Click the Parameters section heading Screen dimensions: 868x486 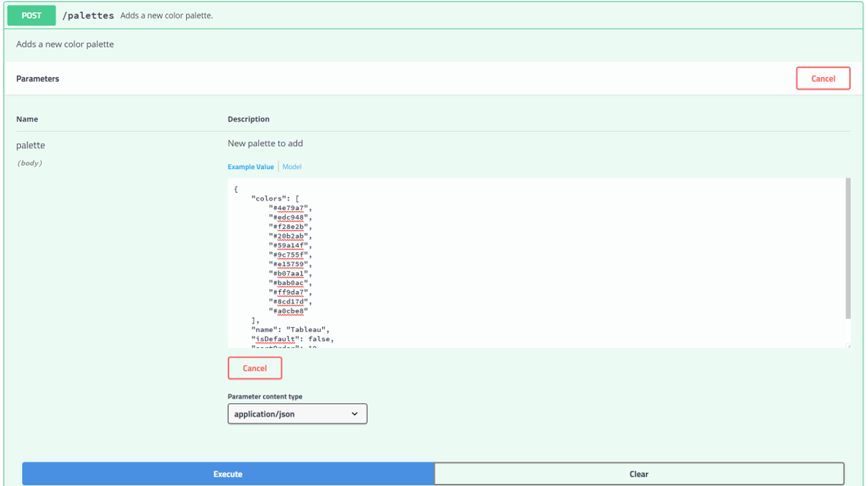pos(37,78)
